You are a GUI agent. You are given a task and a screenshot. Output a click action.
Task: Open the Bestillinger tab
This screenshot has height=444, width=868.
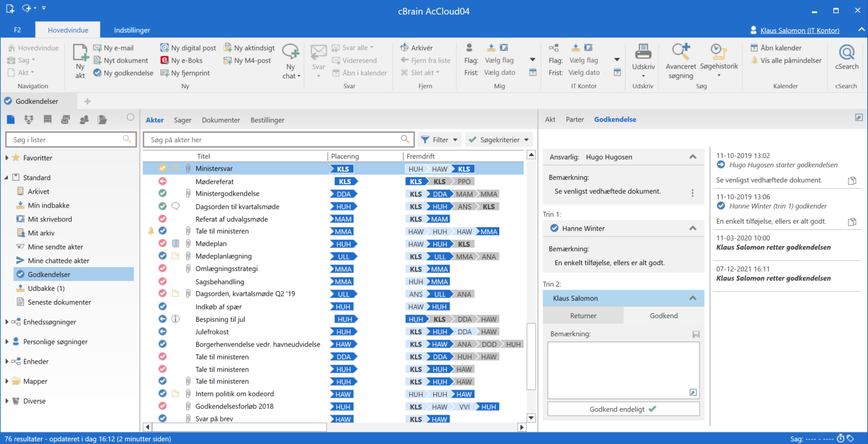(267, 120)
